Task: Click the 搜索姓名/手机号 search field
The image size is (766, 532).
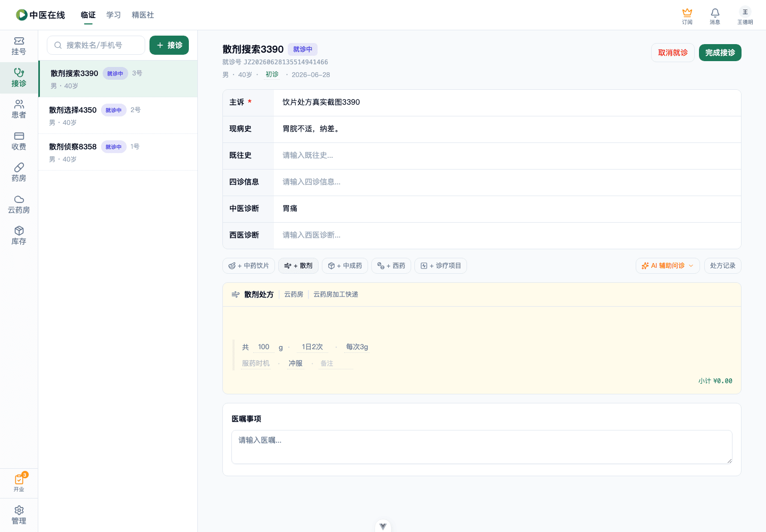Action: click(96, 45)
